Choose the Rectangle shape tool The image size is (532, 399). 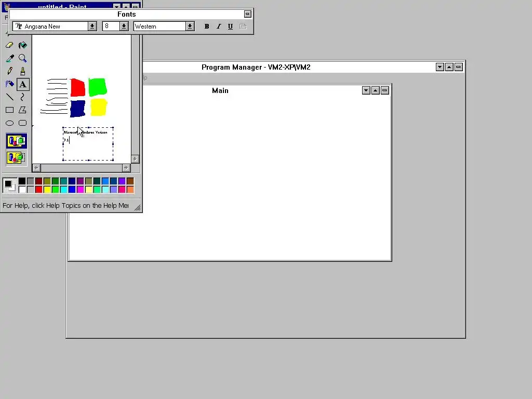tap(9, 110)
